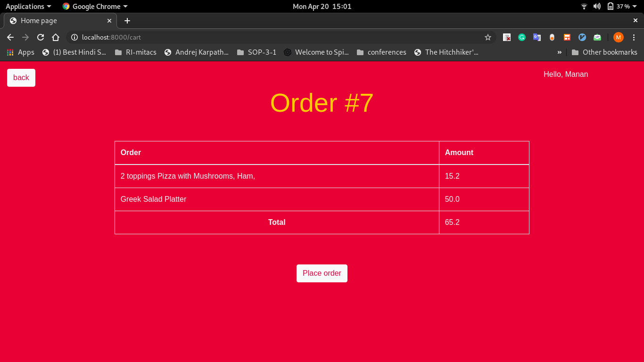
Task: Open the Grammarly extension icon
Action: coord(522,37)
